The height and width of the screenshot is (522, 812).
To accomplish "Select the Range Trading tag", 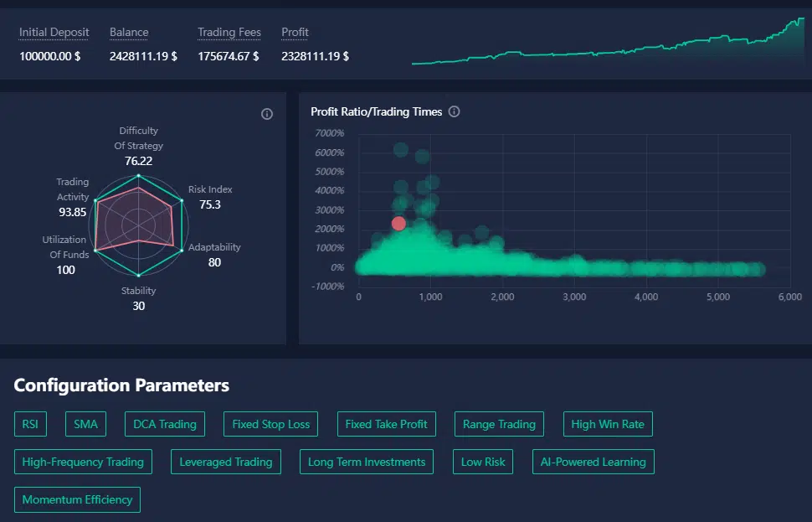I will (x=499, y=424).
